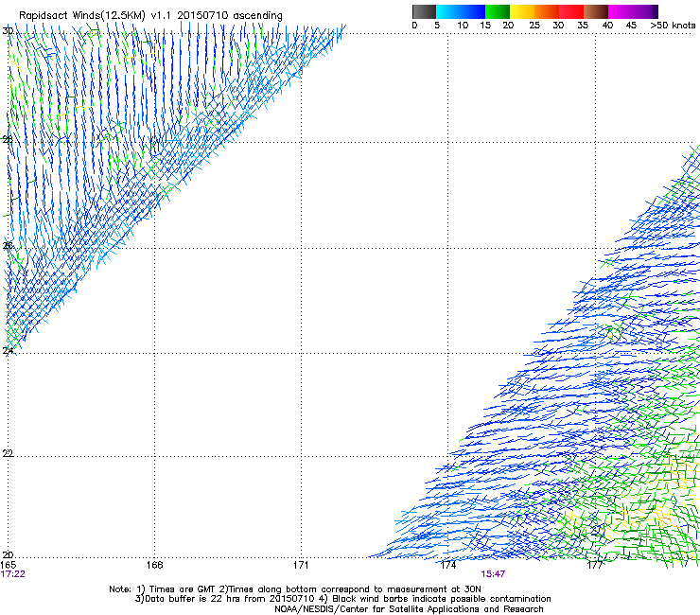
Task: Click the latitude label 24
Action: pos(8,351)
